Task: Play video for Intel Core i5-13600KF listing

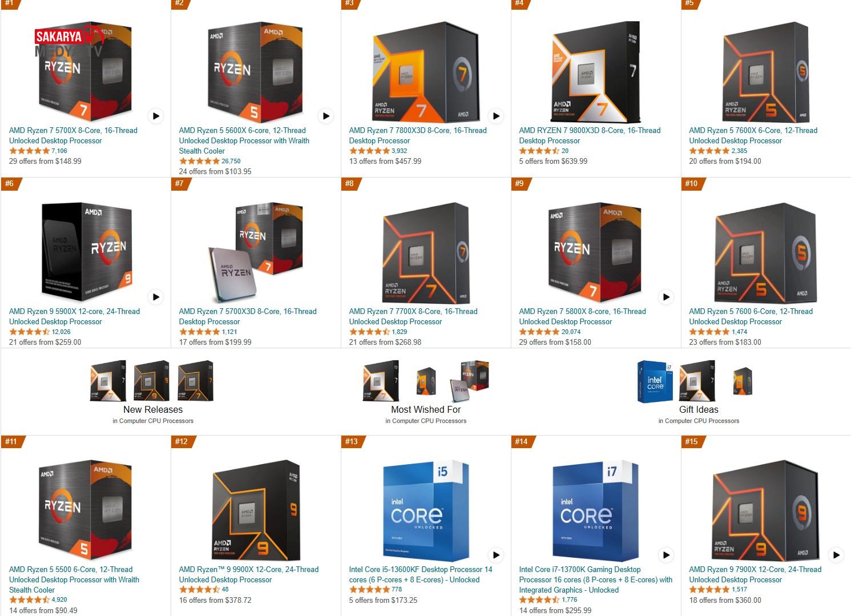Action: tap(496, 554)
